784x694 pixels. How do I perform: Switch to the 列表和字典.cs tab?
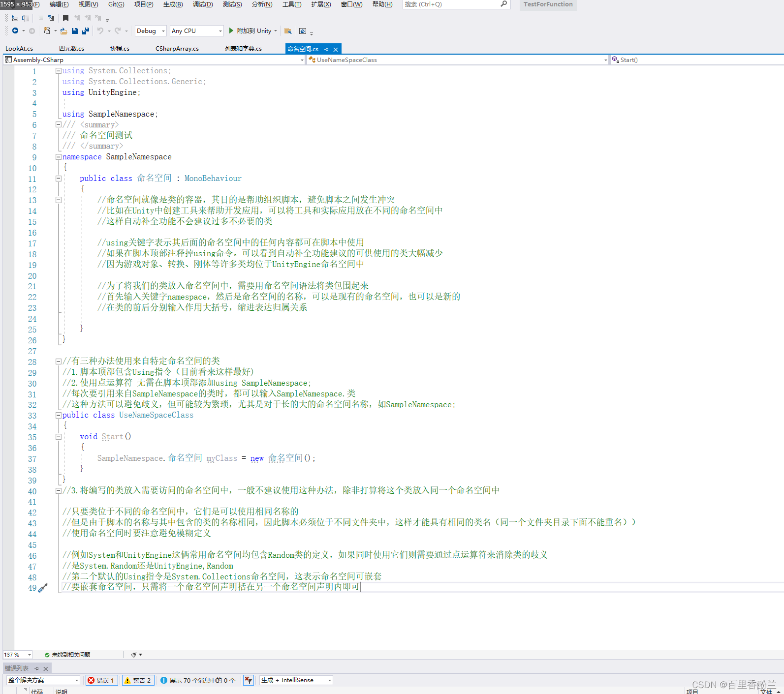[x=243, y=49]
